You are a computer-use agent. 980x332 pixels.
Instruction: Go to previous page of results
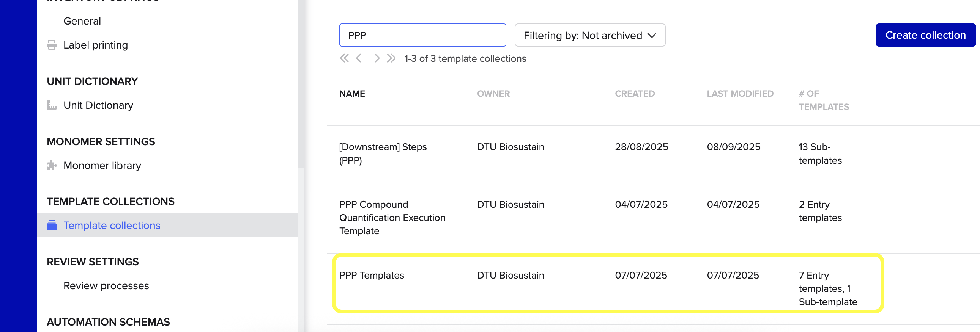(359, 58)
